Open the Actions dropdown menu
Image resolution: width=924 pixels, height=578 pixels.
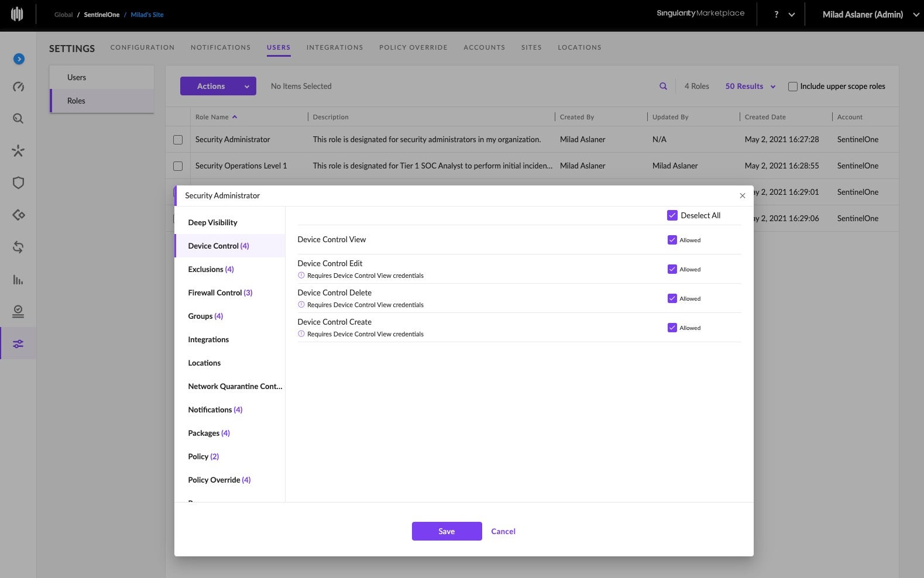[x=218, y=87]
